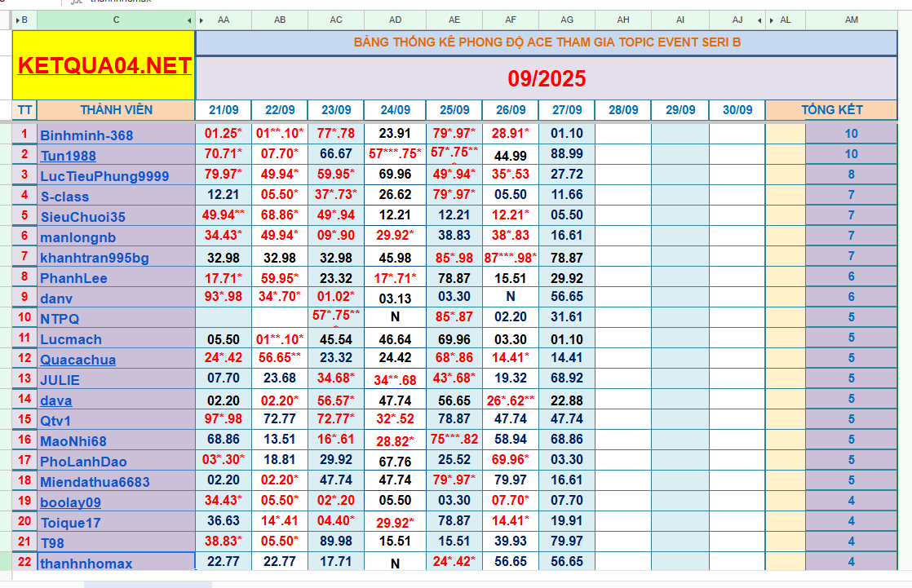Click the boolay09 member link

tap(70, 502)
